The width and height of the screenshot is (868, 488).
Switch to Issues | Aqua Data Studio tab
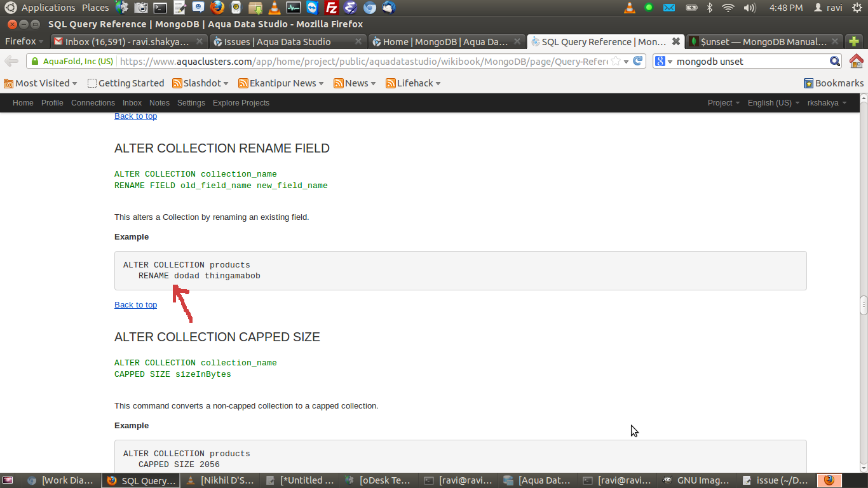pos(288,41)
